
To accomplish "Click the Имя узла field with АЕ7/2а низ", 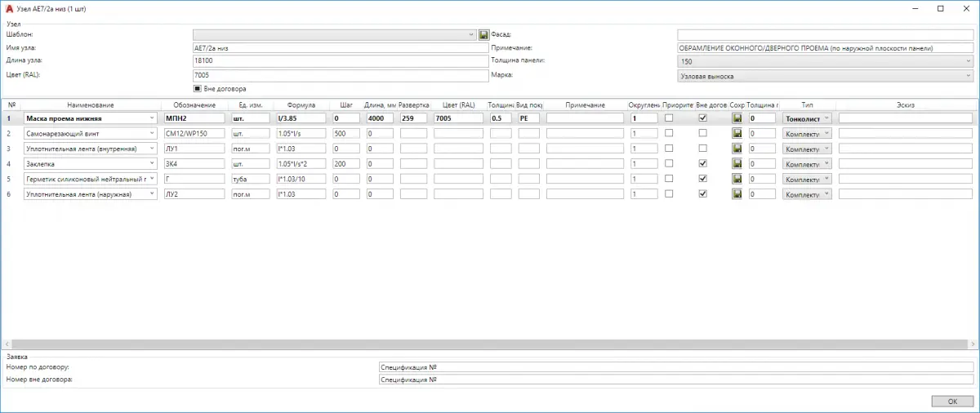I will [339, 48].
